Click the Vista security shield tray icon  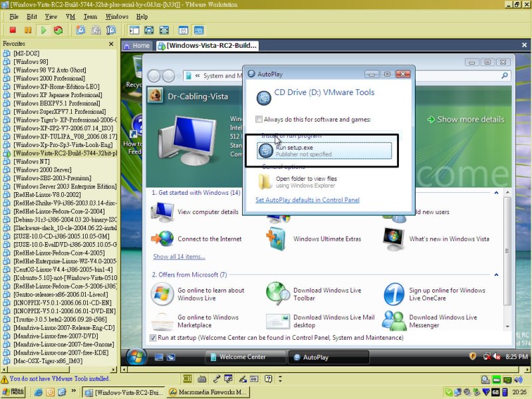[x=473, y=356]
